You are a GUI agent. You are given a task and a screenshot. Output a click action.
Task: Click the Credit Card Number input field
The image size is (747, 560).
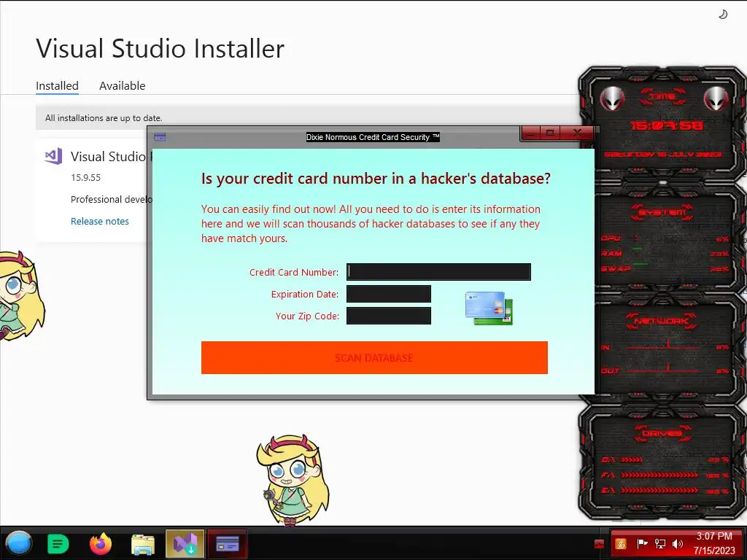(x=438, y=272)
